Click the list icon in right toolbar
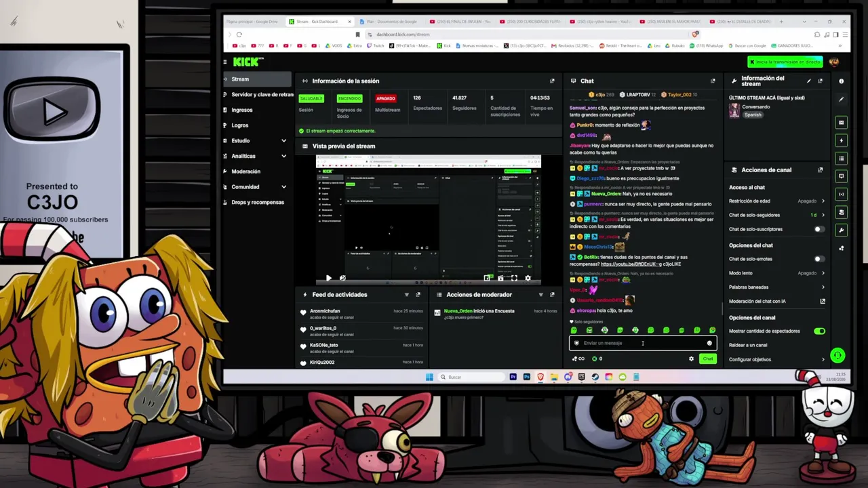The width and height of the screenshot is (868, 488). pyautogui.click(x=842, y=159)
